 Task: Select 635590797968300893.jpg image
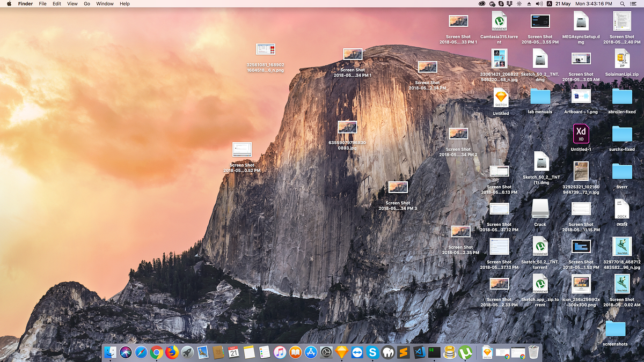tap(347, 127)
